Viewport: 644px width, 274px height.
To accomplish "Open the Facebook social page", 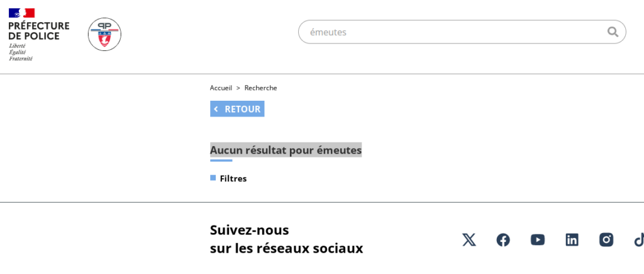I will click(x=503, y=239).
